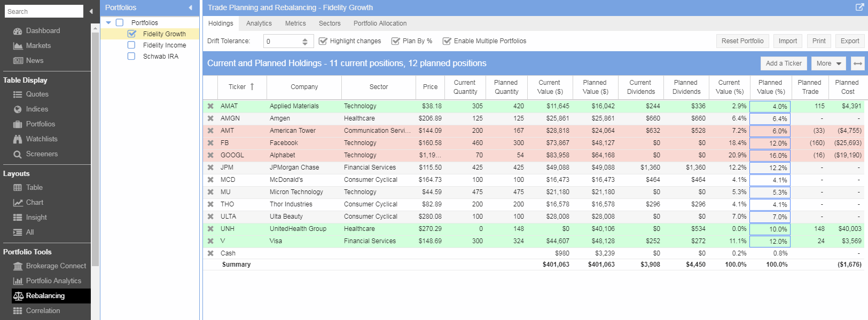This screenshot has height=320, width=868.
Task: Show the Quotes table display
Action: (x=31, y=94)
